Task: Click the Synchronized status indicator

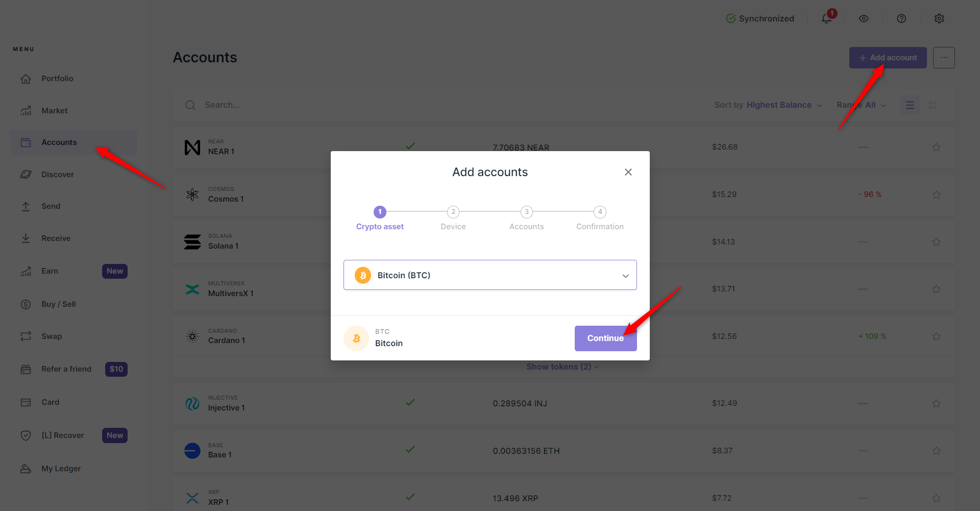Action: click(x=760, y=19)
